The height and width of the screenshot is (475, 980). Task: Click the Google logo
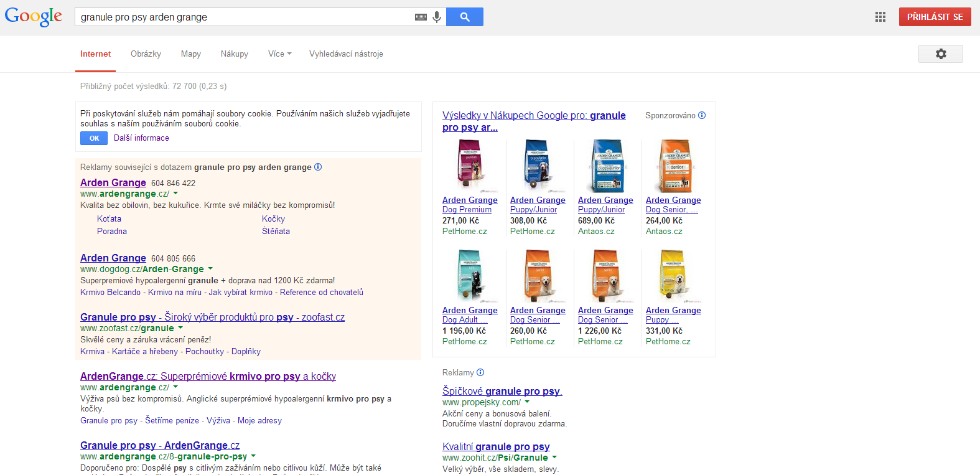pyautogui.click(x=34, y=17)
